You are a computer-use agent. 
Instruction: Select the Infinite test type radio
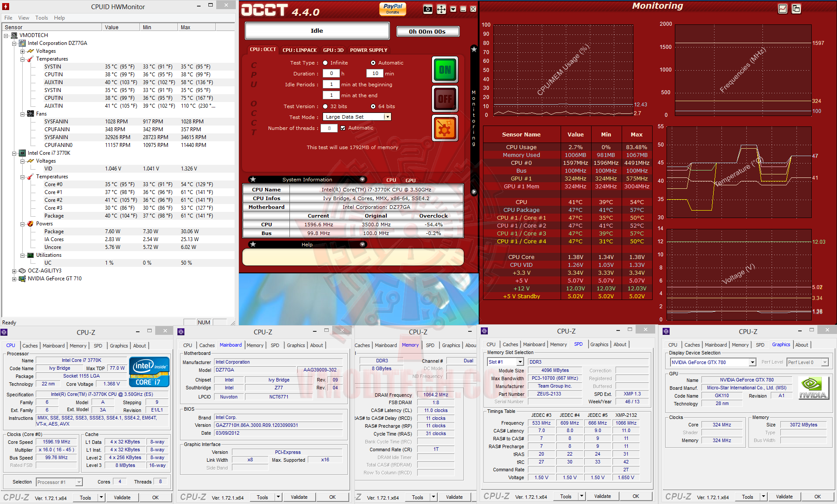(325, 63)
